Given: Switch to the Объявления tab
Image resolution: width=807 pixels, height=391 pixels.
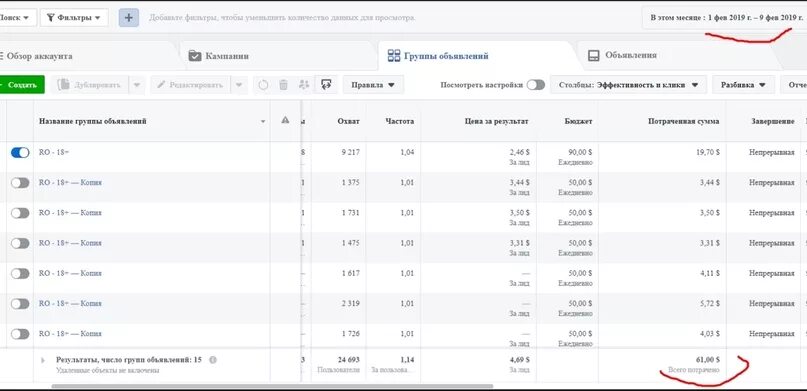Looking at the screenshot, I should pos(622,55).
